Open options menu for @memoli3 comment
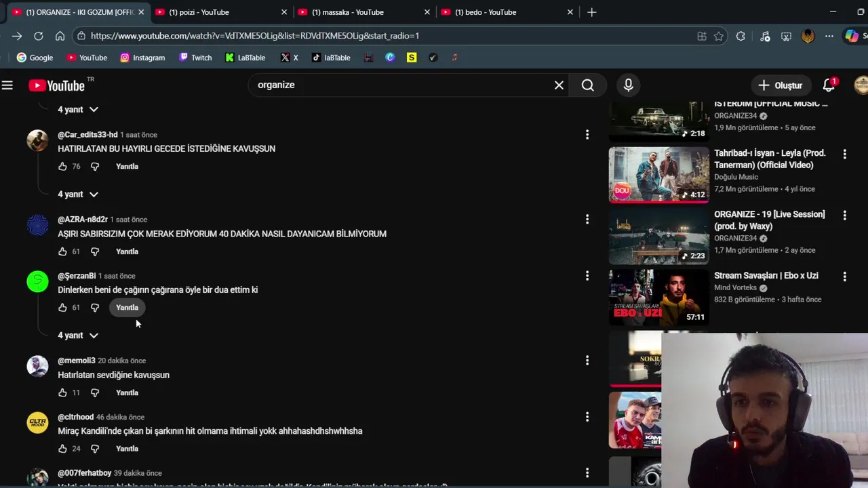This screenshot has height=488, width=868. tap(587, 361)
